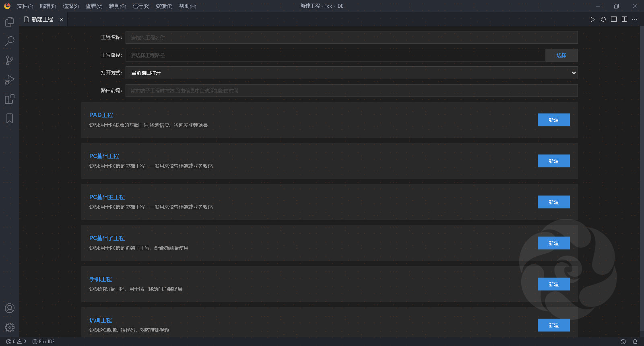The image size is (644, 346).
Task: Open the Manage settings gear
Action: [10, 327]
